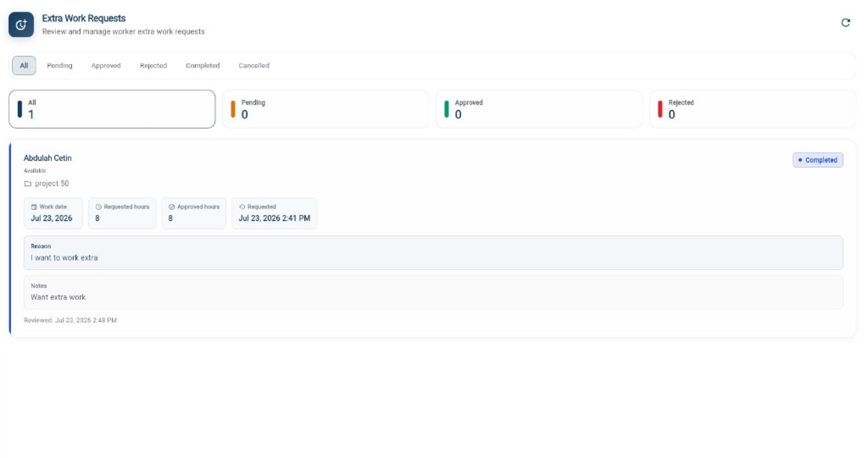Switch to the Approved filter tab
The image size is (868, 458).
(x=106, y=66)
